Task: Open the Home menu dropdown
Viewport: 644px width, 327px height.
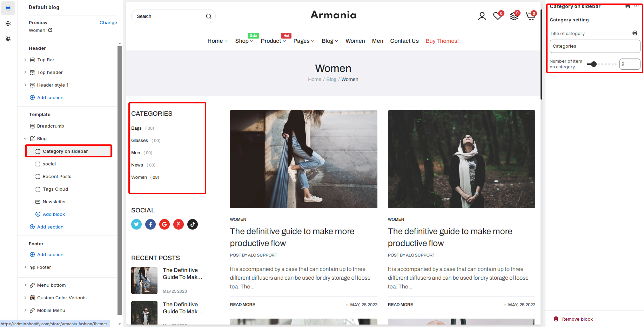Action: [x=217, y=41]
